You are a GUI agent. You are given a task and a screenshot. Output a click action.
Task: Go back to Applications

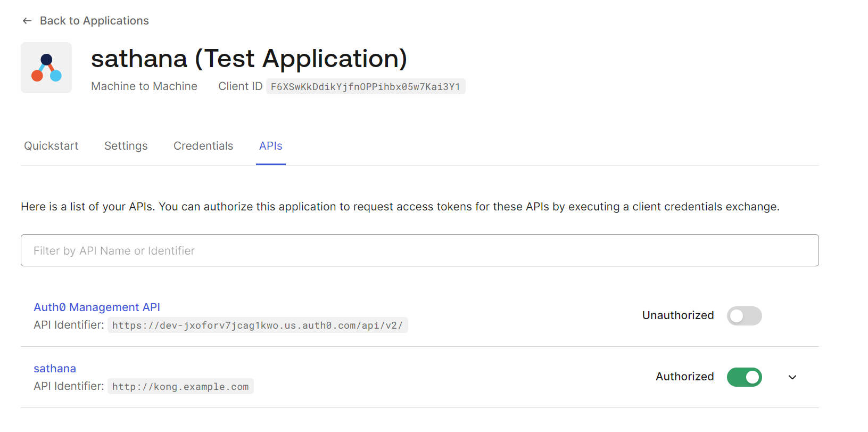coord(94,21)
